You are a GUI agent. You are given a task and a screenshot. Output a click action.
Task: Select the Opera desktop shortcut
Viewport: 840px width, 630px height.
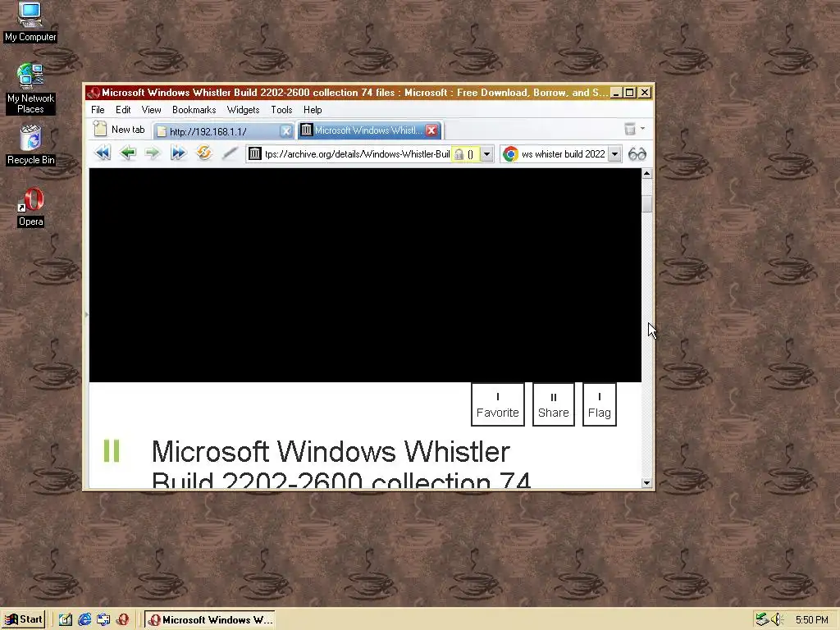pyautogui.click(x=30, y=208)
